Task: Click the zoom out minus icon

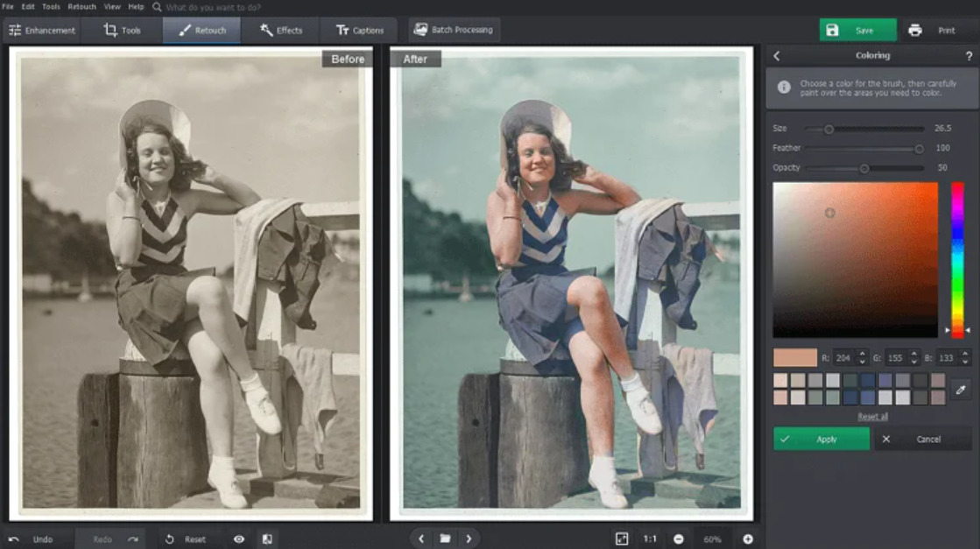Action: point(678,539)
